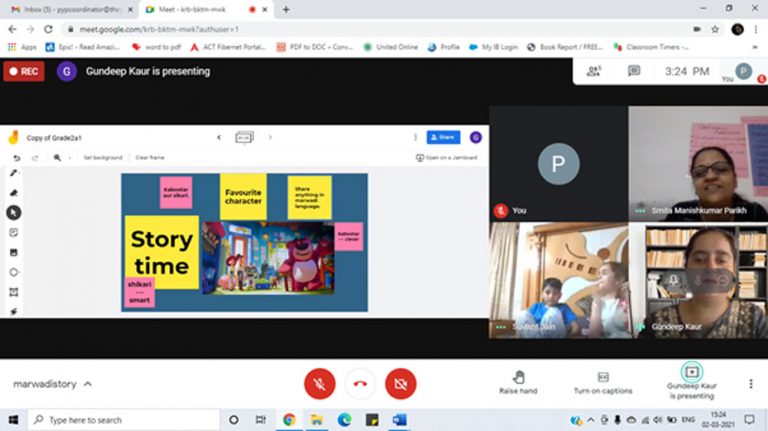Open the ACT Fibernet Portal bookmark

click(x=228, y=47)
